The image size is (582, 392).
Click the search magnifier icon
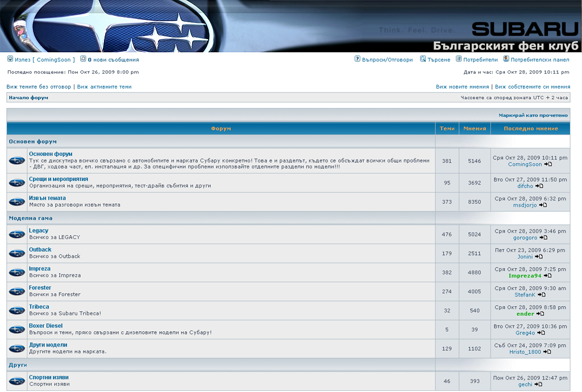pos(423,59)
